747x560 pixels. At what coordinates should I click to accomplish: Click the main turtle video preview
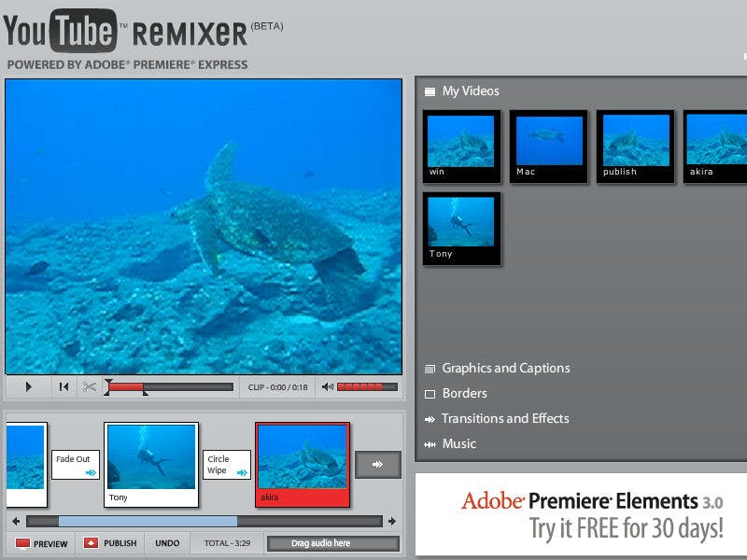pos(204,227)
